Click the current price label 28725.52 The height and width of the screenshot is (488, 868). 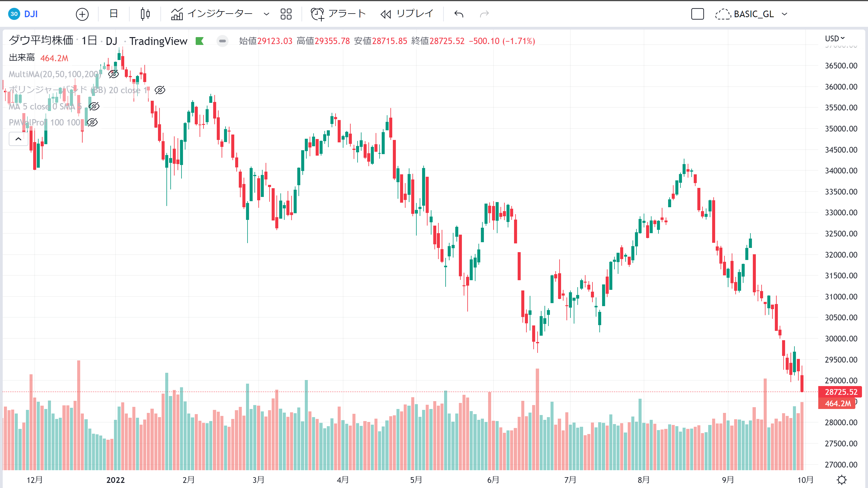click(840, 391)
